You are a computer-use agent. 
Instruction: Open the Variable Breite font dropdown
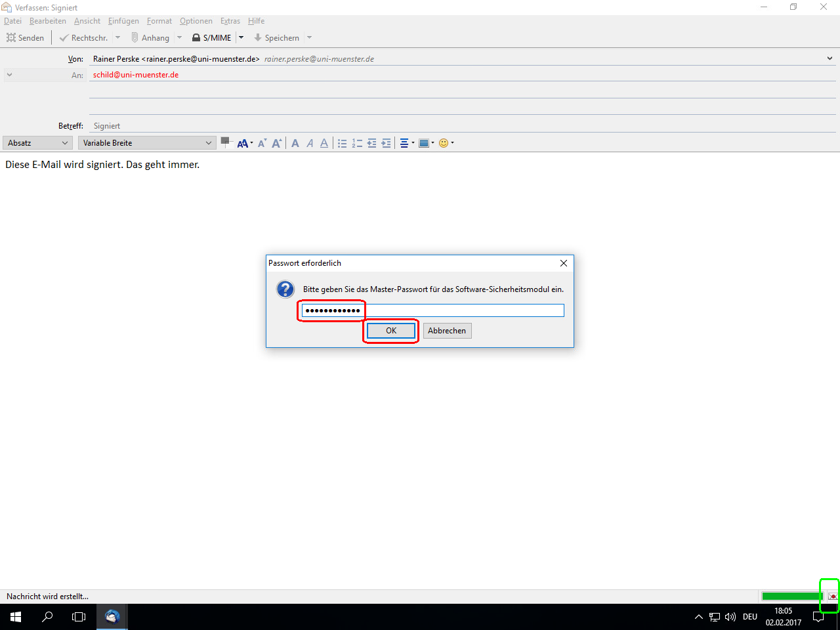(x=147, y=143)
